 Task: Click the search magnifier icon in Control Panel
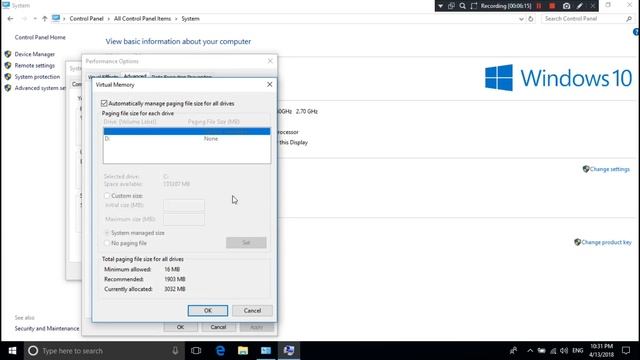[629, 19]
